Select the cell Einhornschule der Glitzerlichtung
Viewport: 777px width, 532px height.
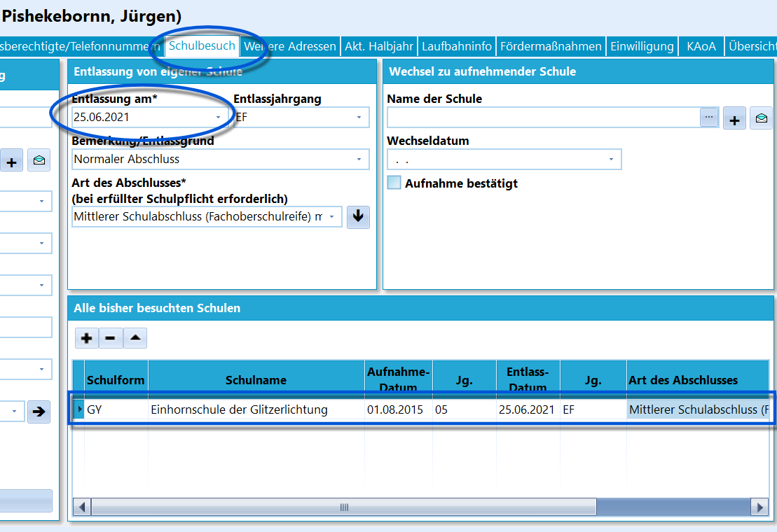256,409
